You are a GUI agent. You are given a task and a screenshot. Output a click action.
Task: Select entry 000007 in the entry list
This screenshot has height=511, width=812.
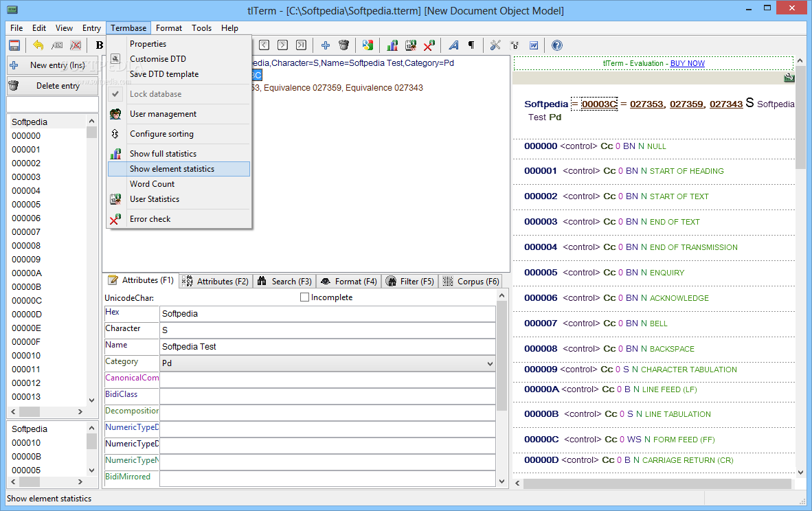tap(26, 232)
